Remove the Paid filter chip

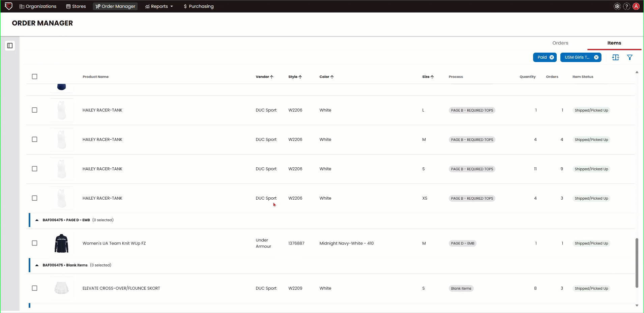click(x=552, y=57)
